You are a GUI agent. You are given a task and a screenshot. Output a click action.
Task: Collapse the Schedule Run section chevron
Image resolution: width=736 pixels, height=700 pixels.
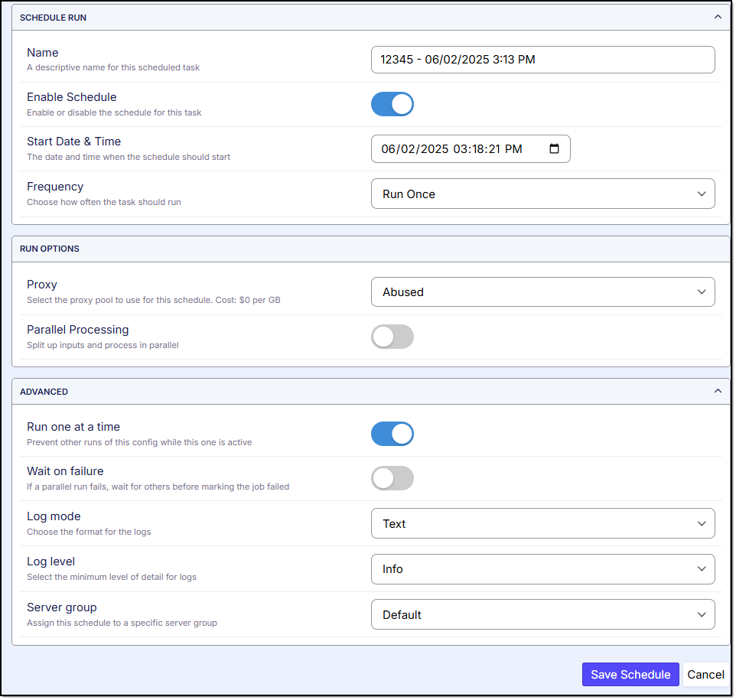click(x=717, y=17)
